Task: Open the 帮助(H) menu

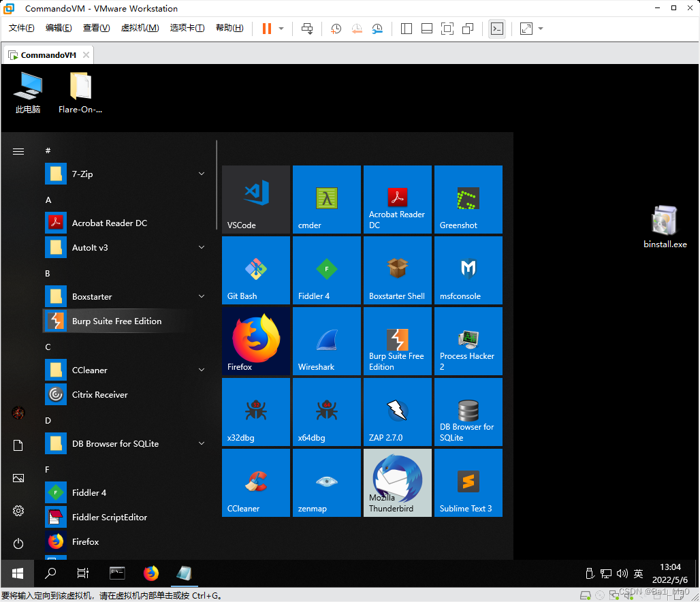Action: [229, 28]
